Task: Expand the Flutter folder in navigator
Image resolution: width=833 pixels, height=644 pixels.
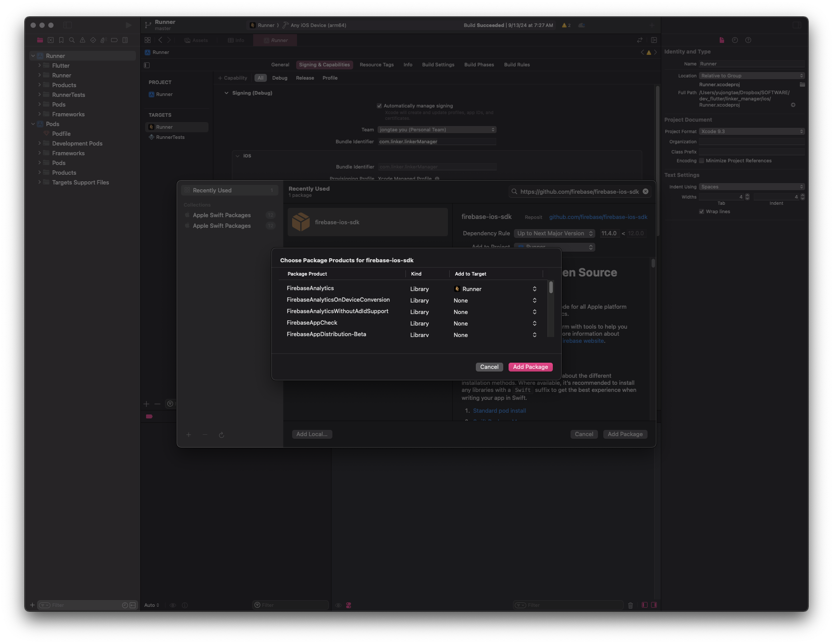Action: coord(39,65)
